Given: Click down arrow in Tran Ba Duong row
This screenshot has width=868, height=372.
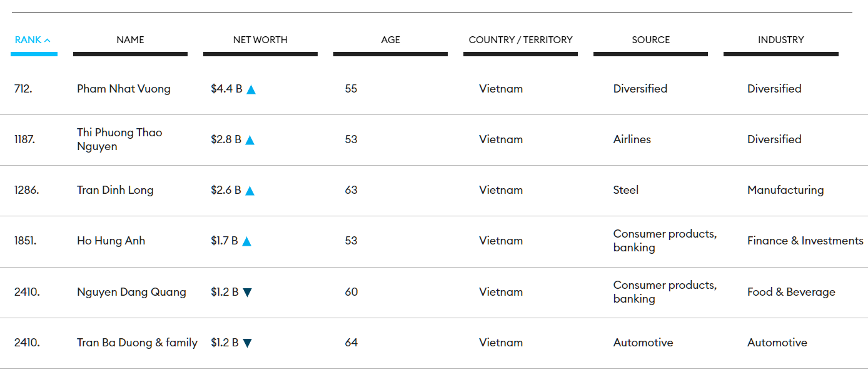Looking at the screenshot, I should coord(248,343).
